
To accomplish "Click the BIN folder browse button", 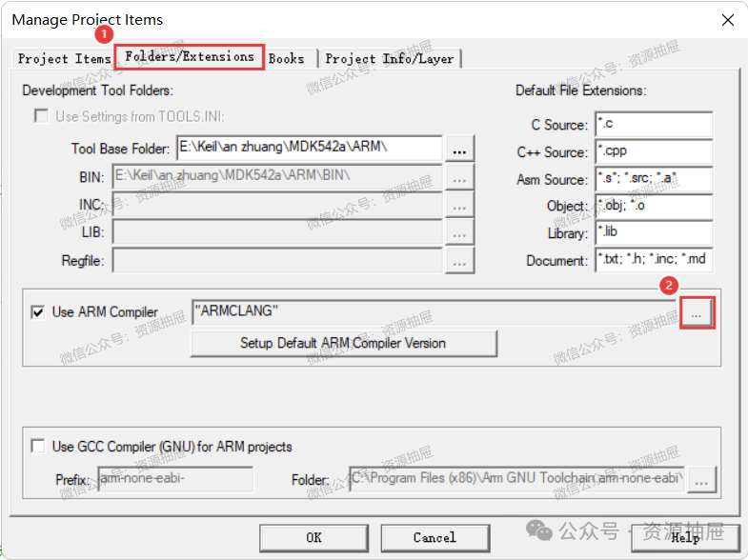I will [459, 177].
